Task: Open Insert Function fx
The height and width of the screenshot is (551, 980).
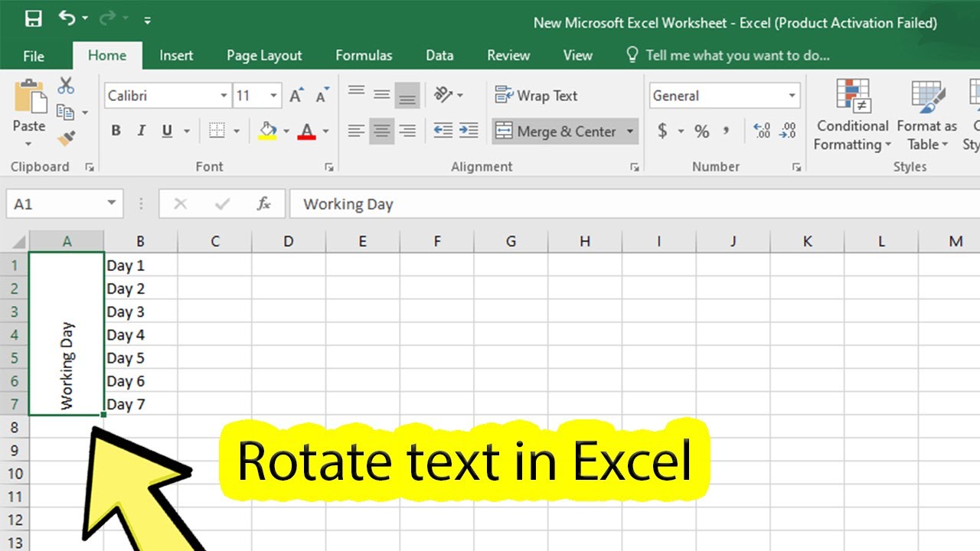Action: coord(264,204)
